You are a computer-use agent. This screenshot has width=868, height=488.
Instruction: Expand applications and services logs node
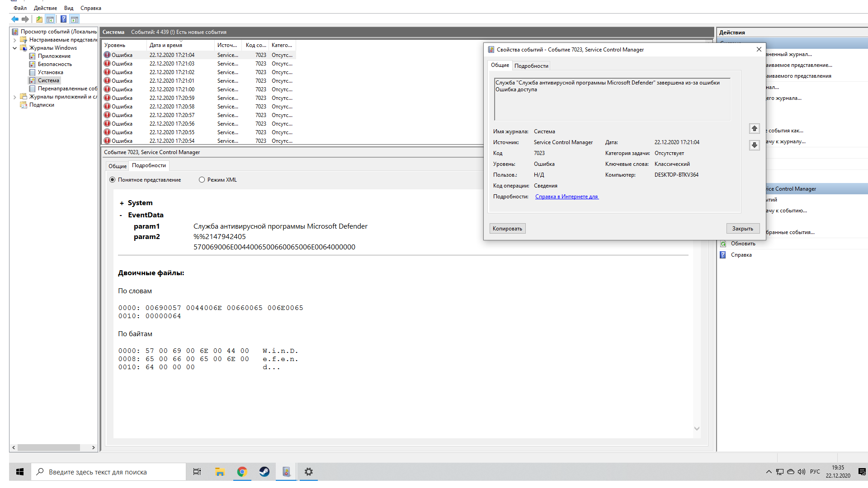click(x=15, y=97)
